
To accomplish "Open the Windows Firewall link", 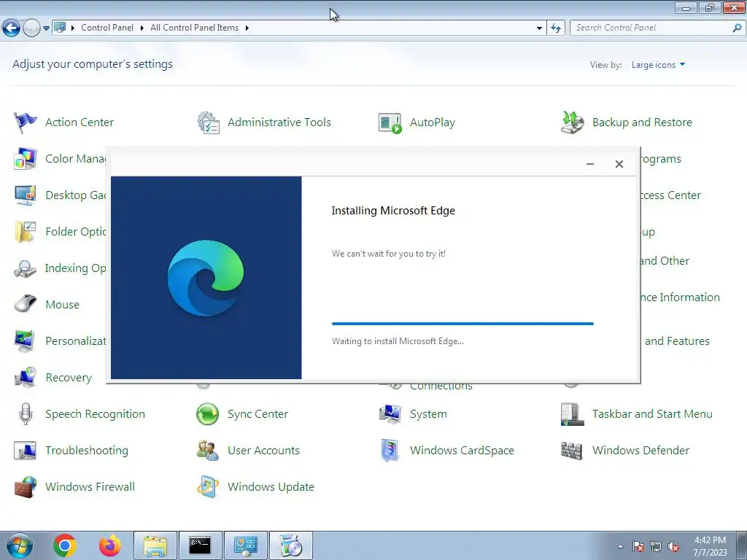I will (x=90, y=486).
